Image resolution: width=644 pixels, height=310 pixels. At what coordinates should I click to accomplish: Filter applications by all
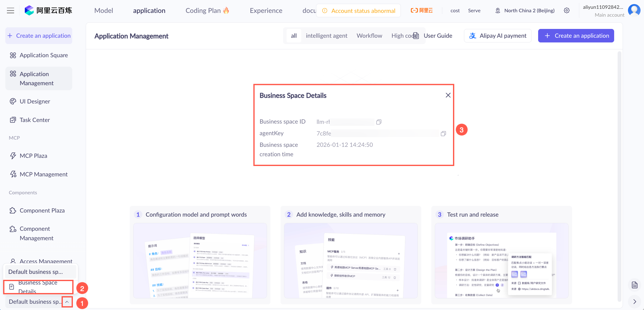pos(294,36)
